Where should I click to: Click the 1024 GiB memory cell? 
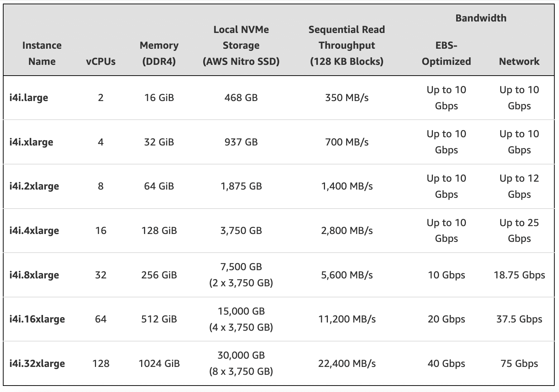pos(159,363)
